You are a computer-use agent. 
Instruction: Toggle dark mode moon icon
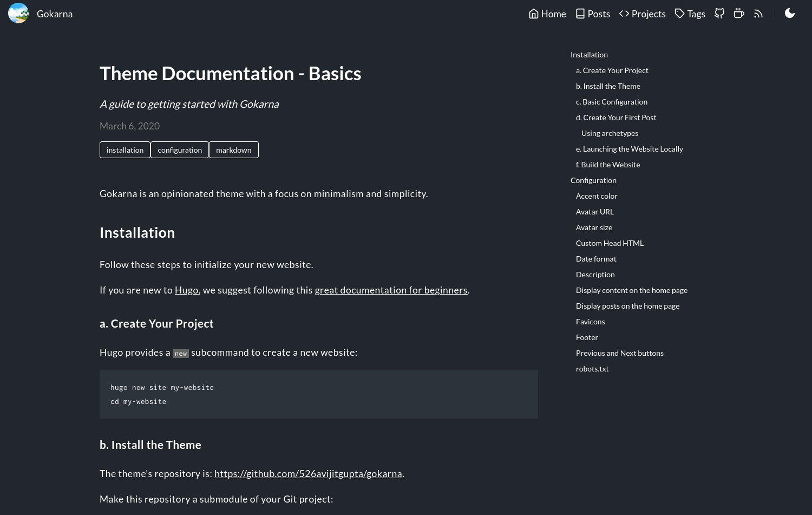790,13
